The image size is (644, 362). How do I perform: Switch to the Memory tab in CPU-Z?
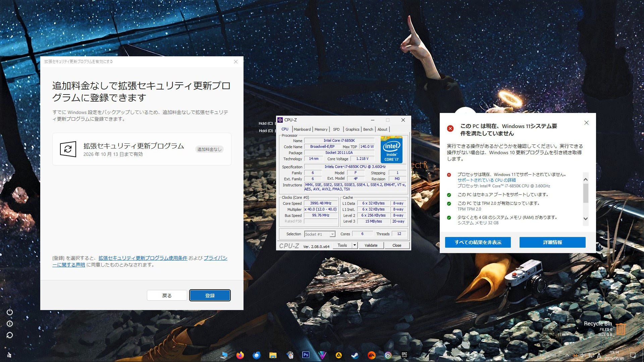coord(321,129)
